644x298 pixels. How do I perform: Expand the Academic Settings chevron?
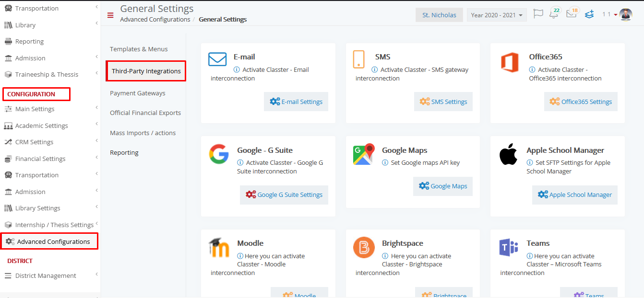pyautogui.click(x=96, y=125)
